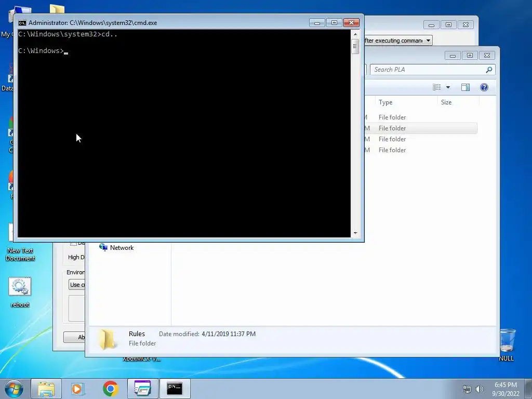Open Windows Explorer from the taskbar
532x399 pixels.
pyautogui.click(x=46, y=389)
